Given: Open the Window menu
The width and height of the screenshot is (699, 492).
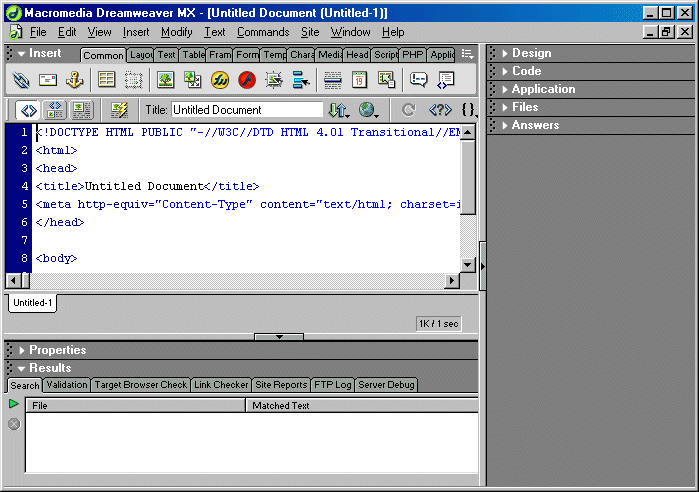Looking at the screenshot, I should 350,32.
